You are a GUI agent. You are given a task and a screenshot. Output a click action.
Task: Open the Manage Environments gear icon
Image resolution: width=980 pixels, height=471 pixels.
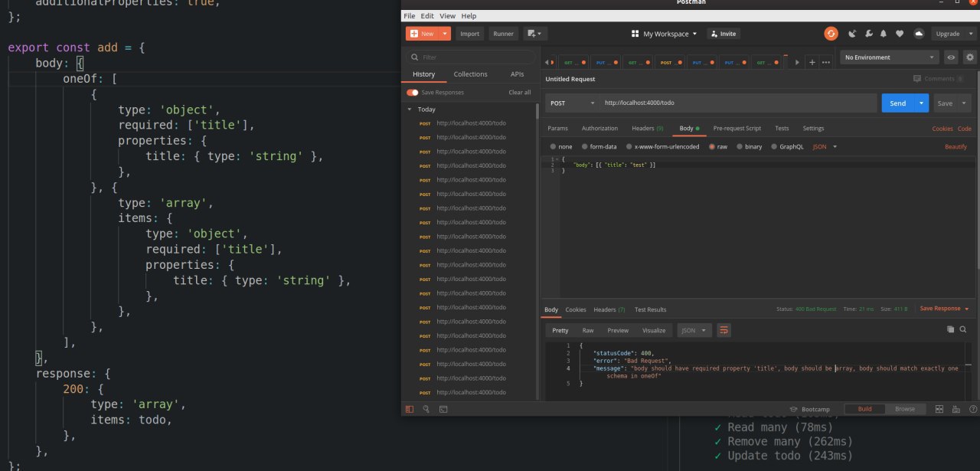[970, 57]
